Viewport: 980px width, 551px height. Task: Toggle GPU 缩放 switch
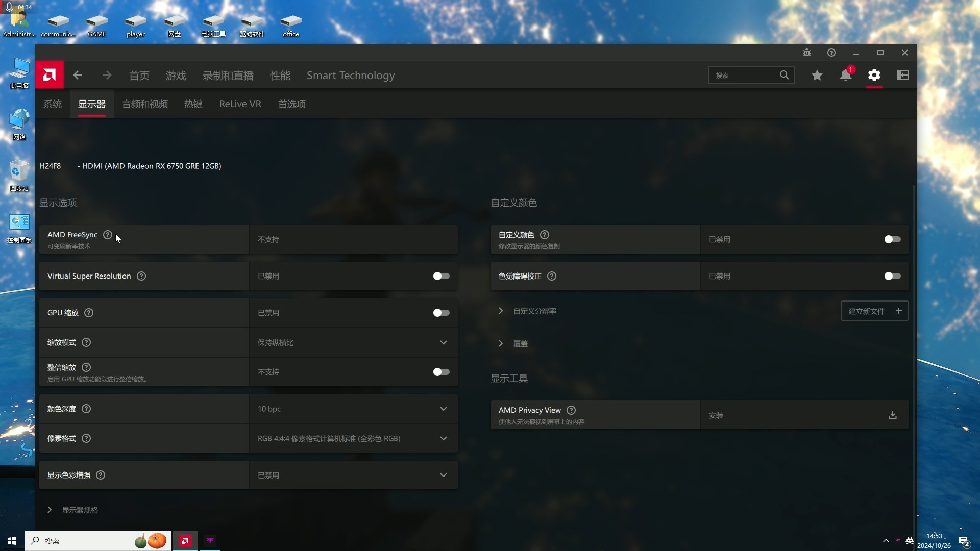[442, 313]
